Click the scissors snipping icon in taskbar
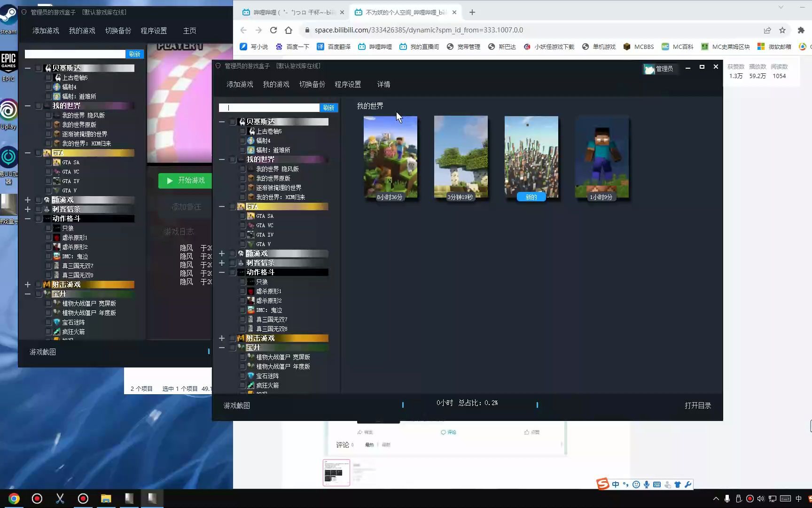Image resolution: width=812 pixels, height=508 pixels. 60,499
